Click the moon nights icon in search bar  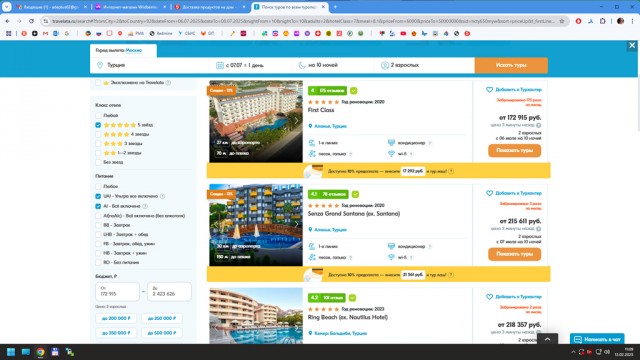(x=302, y=65)
